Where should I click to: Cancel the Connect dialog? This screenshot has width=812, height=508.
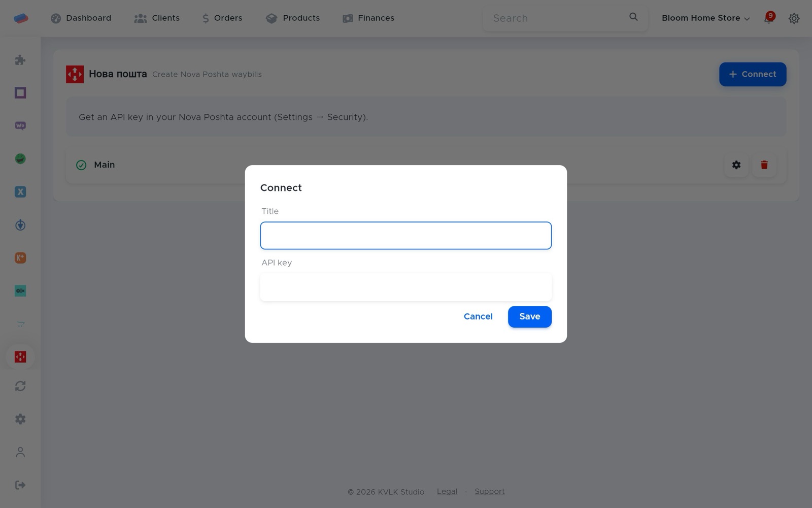pyautogui.click(x=478, y=316)
